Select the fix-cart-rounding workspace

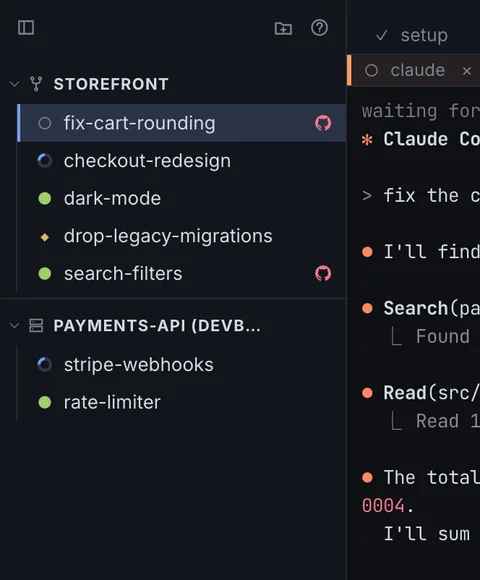[x=182, y=123]
